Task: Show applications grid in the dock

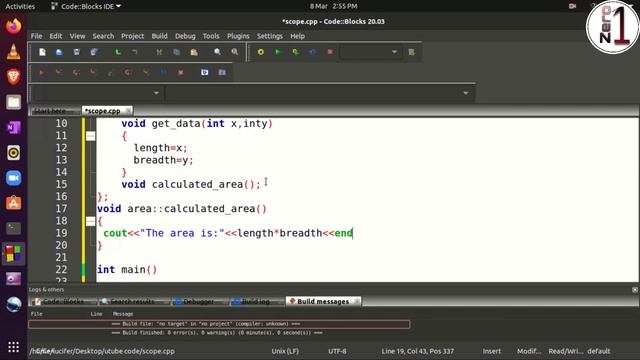Action: pos(13,347)
